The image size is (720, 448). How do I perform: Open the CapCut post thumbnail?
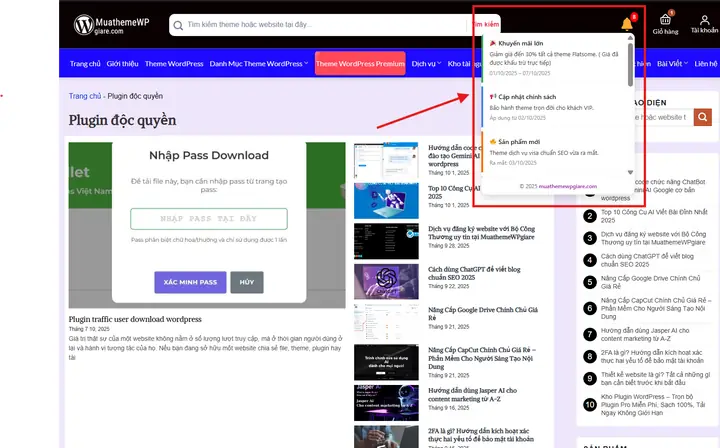click(x=386, y=362)
